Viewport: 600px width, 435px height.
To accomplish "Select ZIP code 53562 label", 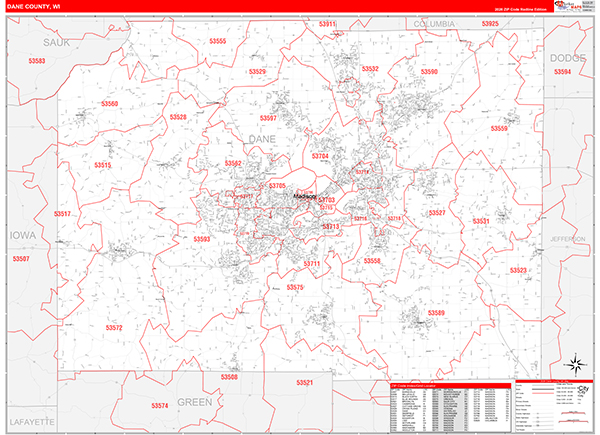I will (x=233, y=164).
